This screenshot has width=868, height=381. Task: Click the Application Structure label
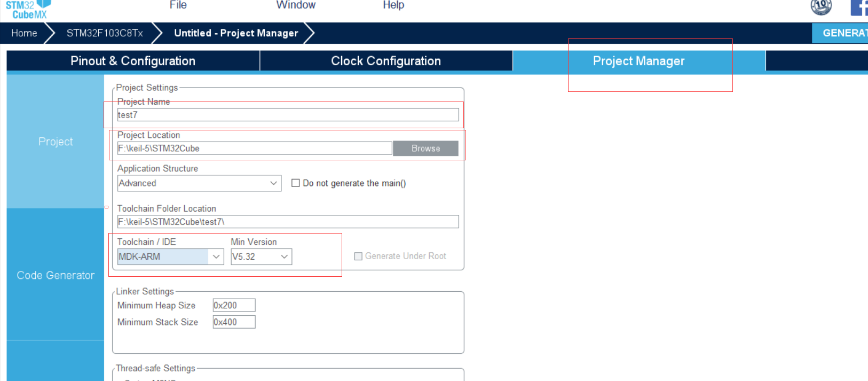click(157, 168)
